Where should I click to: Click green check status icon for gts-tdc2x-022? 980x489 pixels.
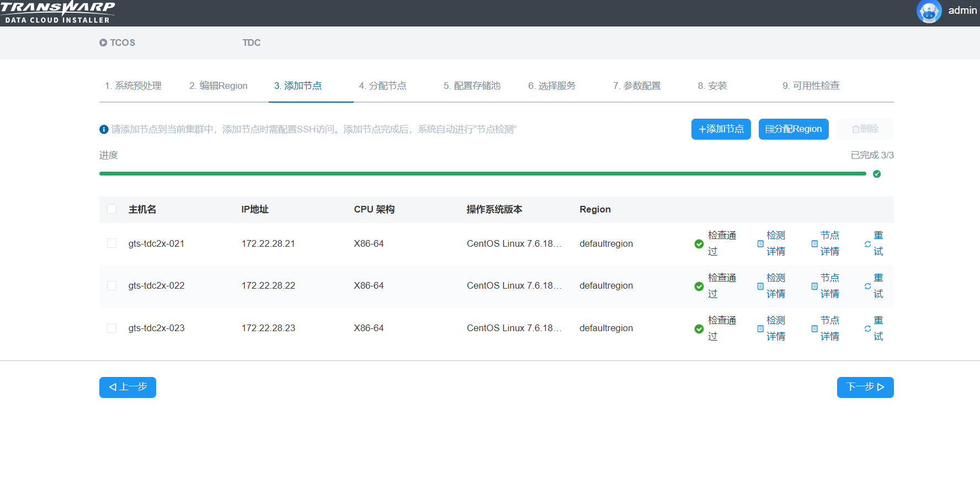pos(699,286)
